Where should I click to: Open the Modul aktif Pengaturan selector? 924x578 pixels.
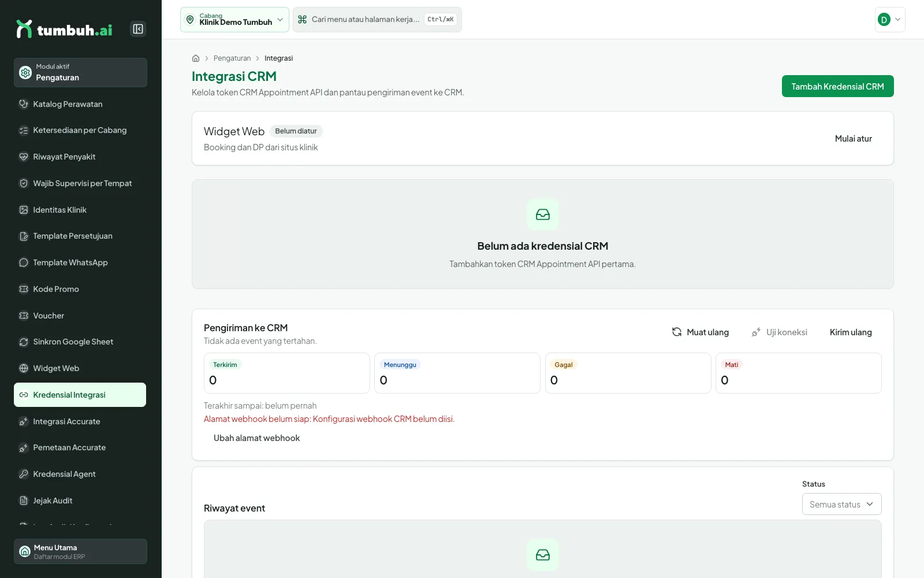[80, 72]
